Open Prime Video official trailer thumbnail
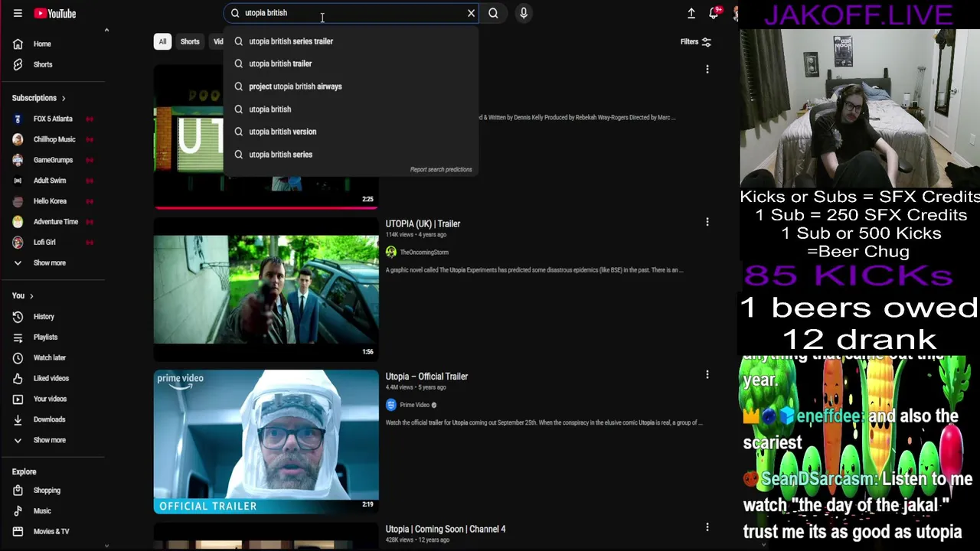The width and height of the screenshot is (980, 551). (x=266, y=442)
